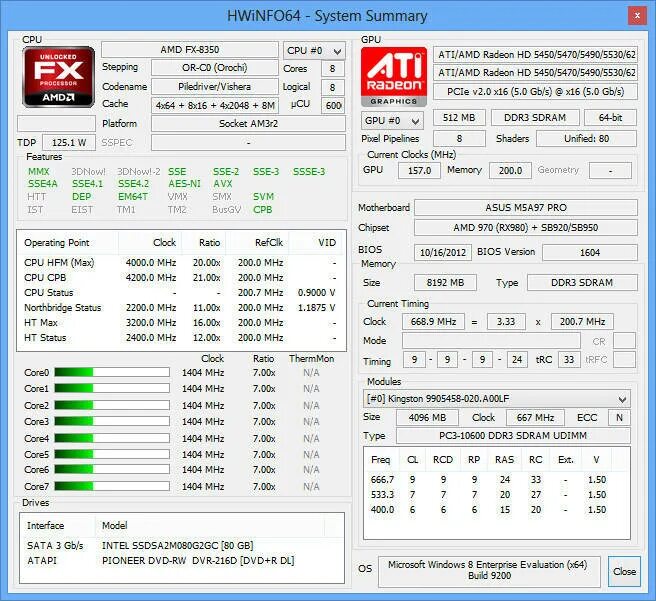This screenshot has height=601, width=656.
Task: Select the CPU CPB row
Action: click(x=180, y=278)
